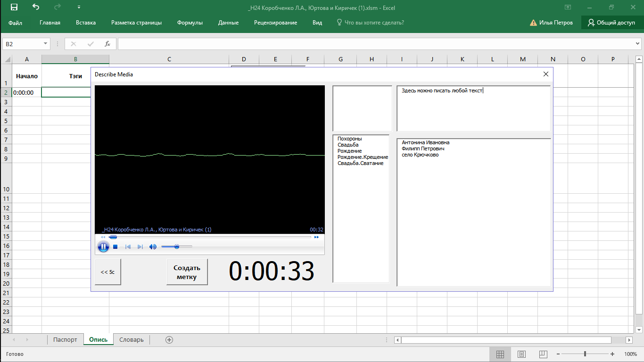Select the tag 'Рождение.Крещение'

tap(363, 157)
